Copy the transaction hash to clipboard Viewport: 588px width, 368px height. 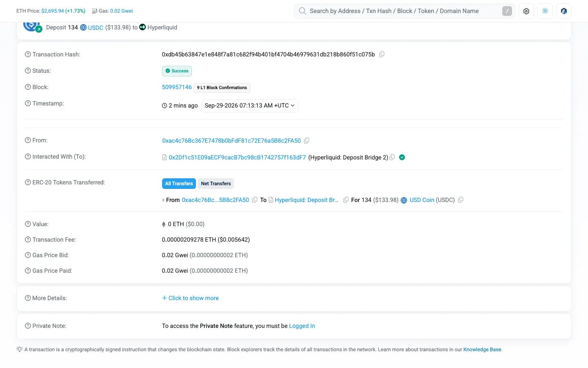(x=382, y=54)
